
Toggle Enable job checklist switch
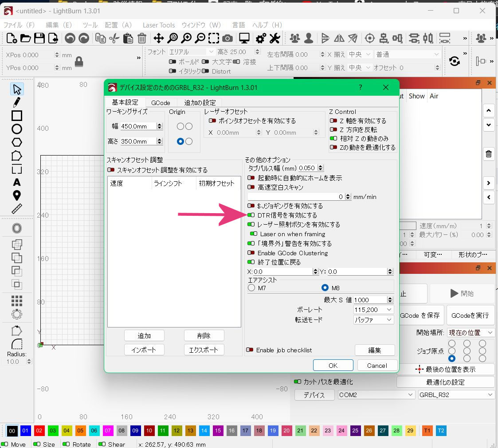tap(250, 350)
